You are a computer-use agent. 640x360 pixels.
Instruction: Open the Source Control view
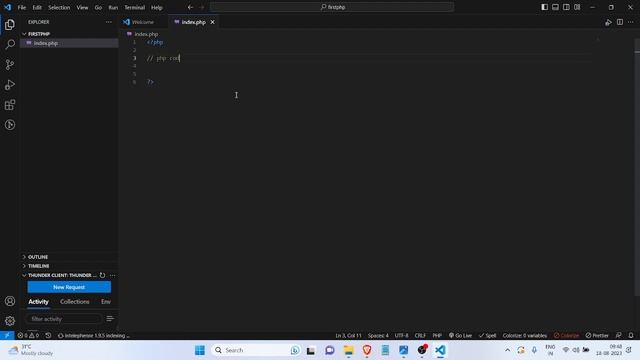point(10,64)
